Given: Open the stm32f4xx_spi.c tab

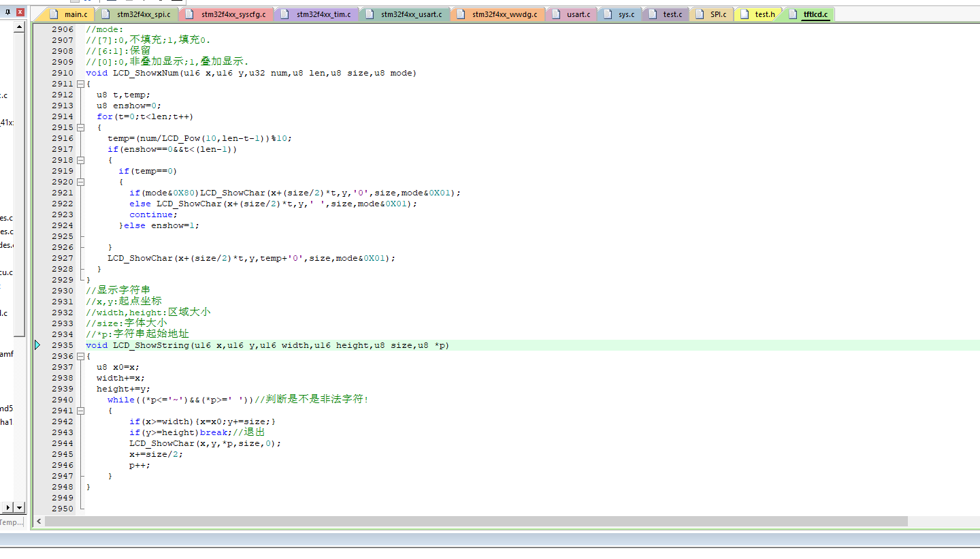Looking at the screenshot, I should (139, 14).
